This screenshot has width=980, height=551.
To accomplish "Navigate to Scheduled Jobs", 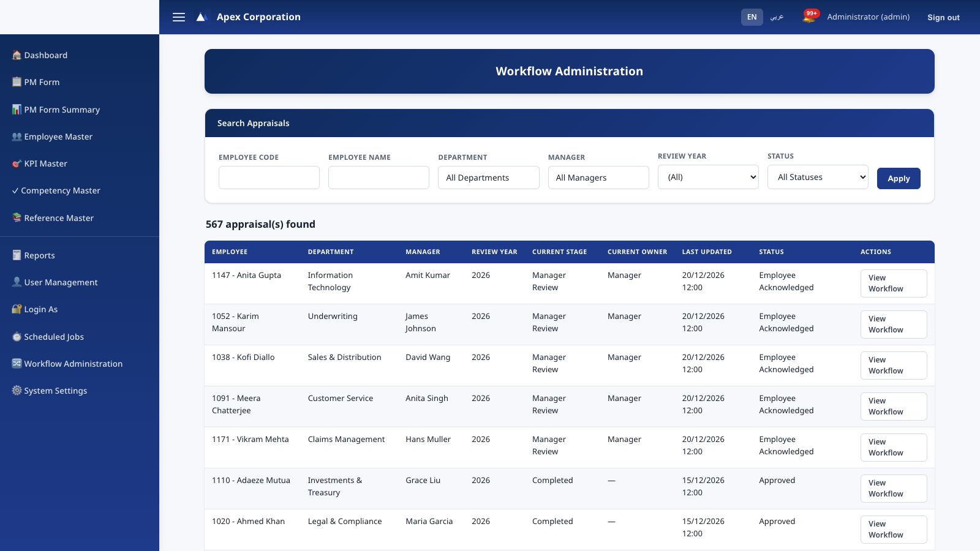I will 80,337.
